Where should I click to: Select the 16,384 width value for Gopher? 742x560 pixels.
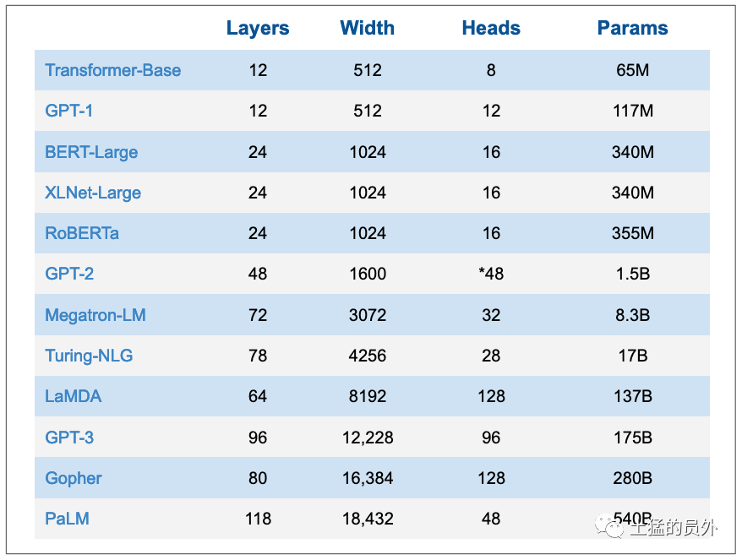[368, 478]
